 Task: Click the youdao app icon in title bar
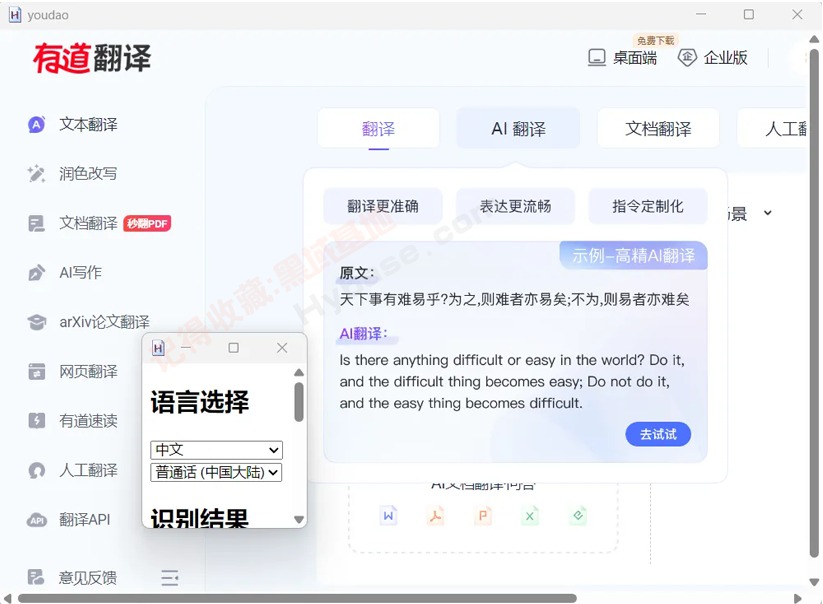(15, 15)
